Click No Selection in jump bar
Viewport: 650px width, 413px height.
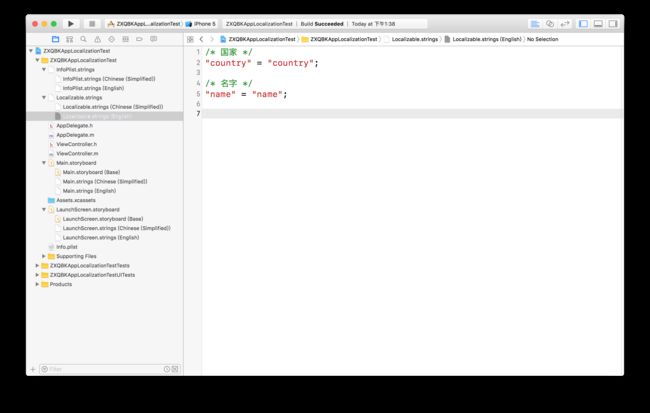click(x=542, y=39)
